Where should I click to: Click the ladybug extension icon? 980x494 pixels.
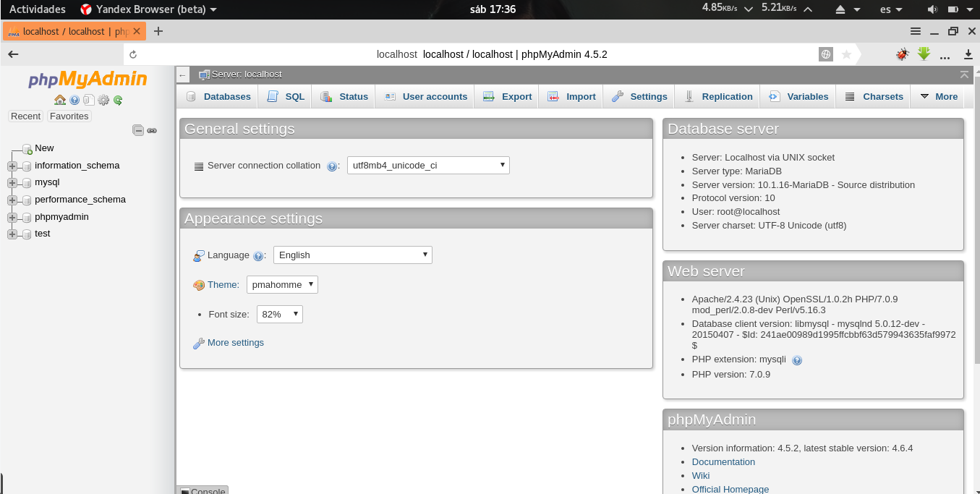[902, 54]
